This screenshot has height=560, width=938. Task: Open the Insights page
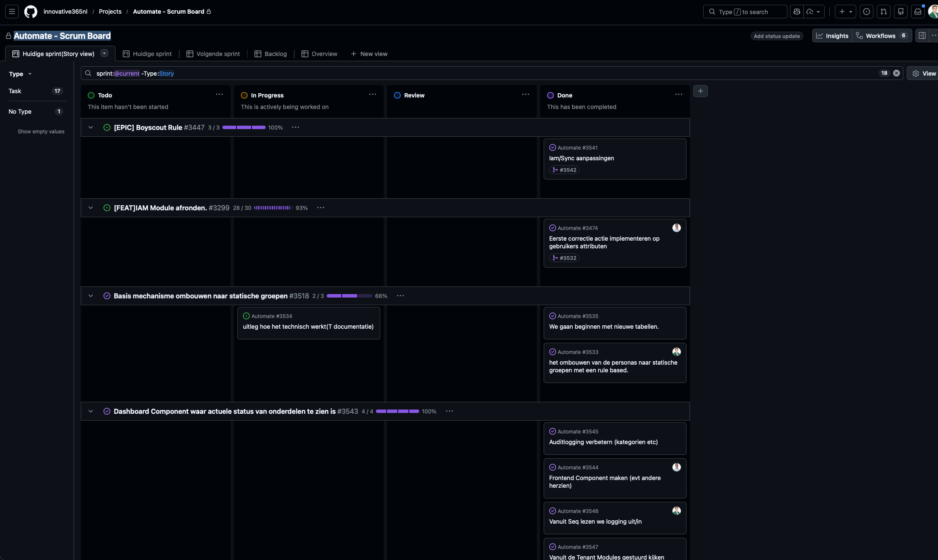(832, 36)
